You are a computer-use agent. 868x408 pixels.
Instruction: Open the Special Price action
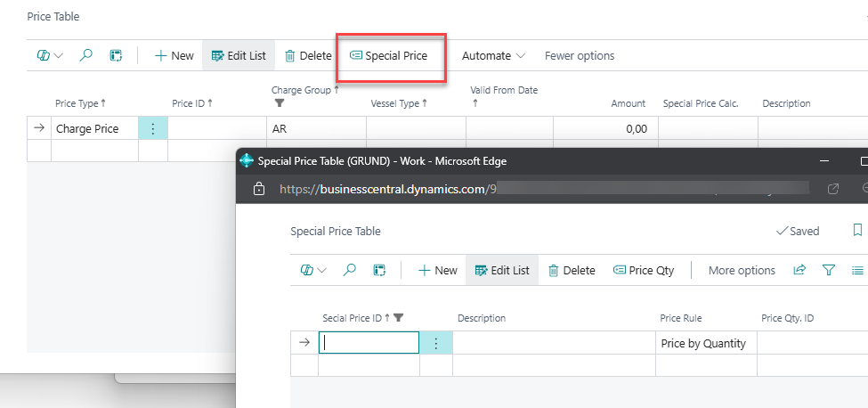[x=389, y=55]
